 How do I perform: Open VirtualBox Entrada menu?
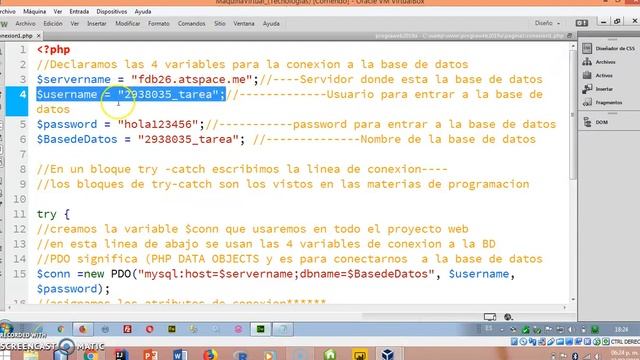[79, 11]
